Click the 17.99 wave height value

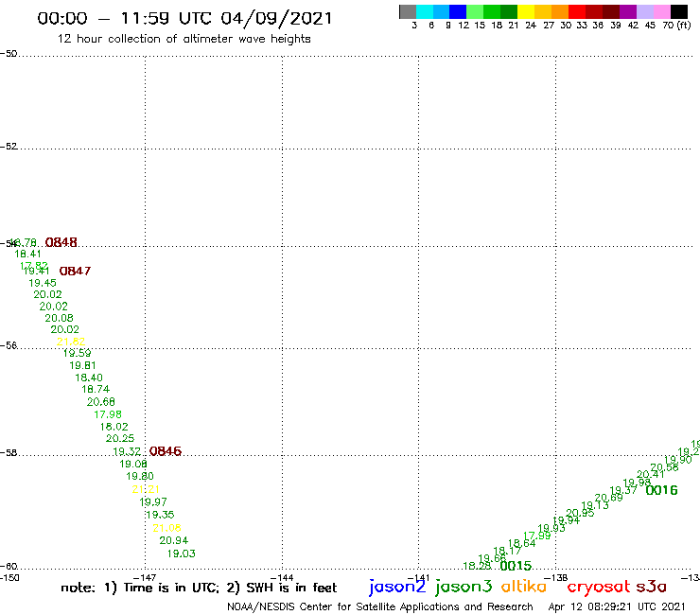(x=537, y=536)
